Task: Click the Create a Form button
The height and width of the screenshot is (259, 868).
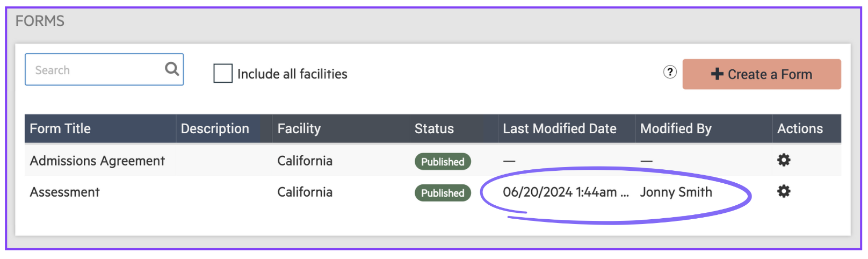Action: pos(761,74)
